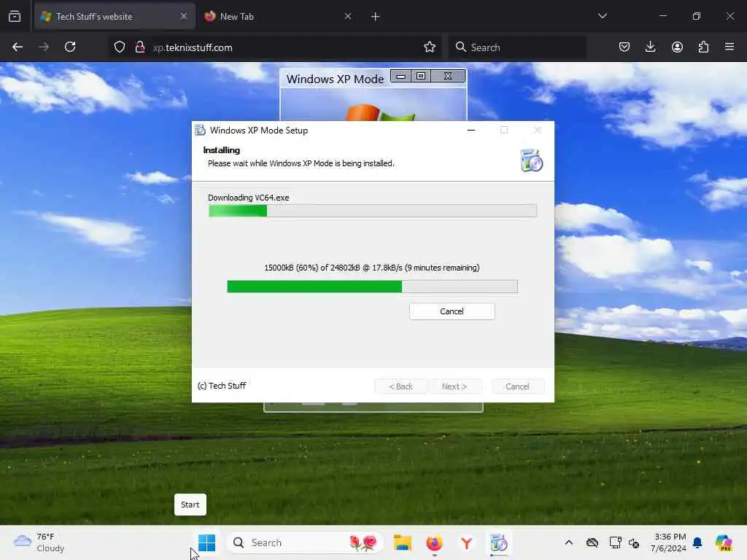Open the tracking protection shield icon
Screen dimensions: 747x560
click(x=120, y=47)
